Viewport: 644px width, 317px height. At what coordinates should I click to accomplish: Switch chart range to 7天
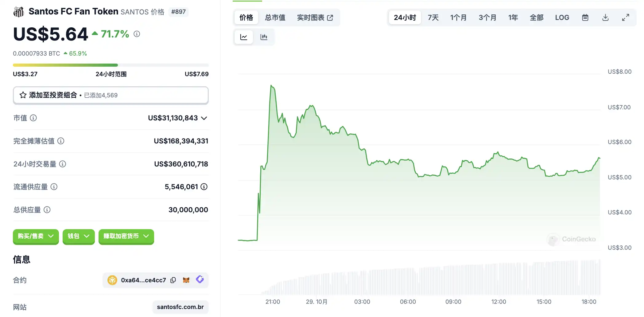(x=433, y=18)
